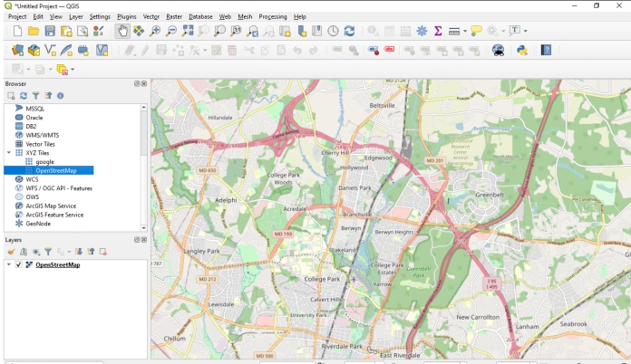Click the Browser panel filter icon

[36, 95]
